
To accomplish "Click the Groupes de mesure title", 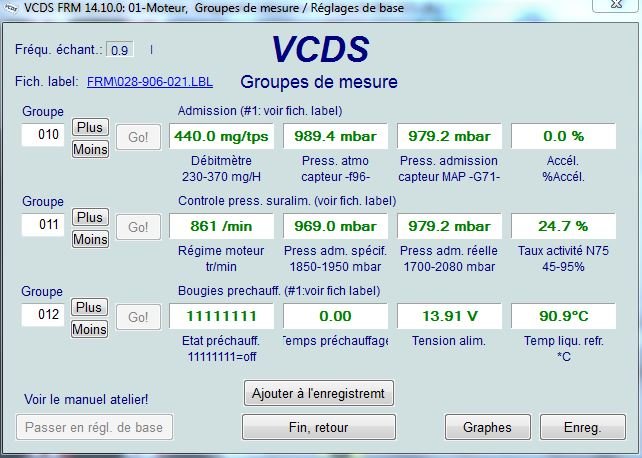I will point(319,82).
